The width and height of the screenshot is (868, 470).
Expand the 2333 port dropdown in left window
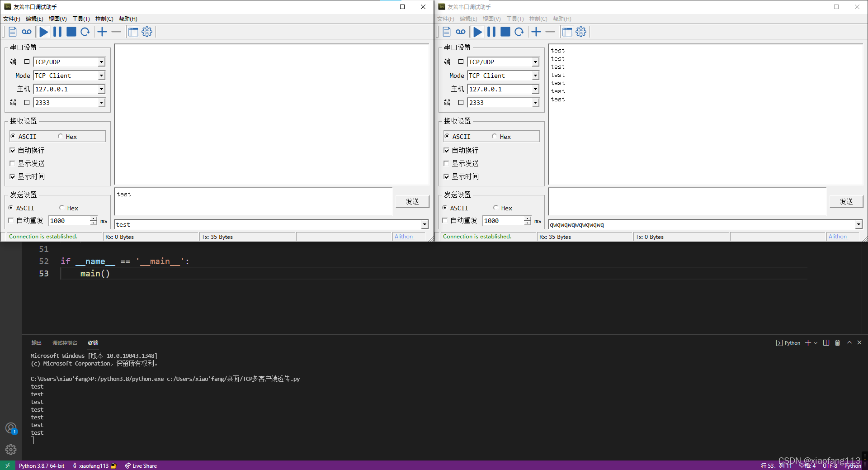(101, 103)
